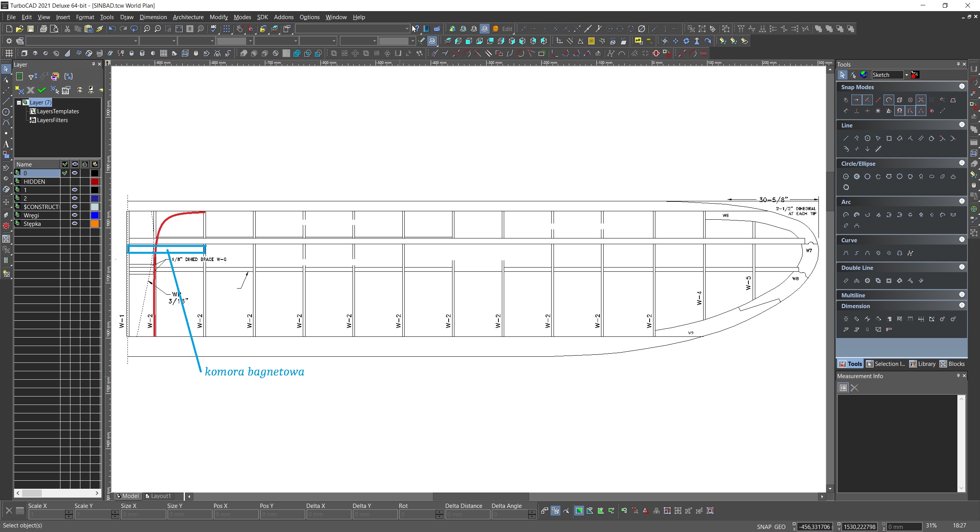Hide the Wręgi layer via eye icon

pos(75,215)
